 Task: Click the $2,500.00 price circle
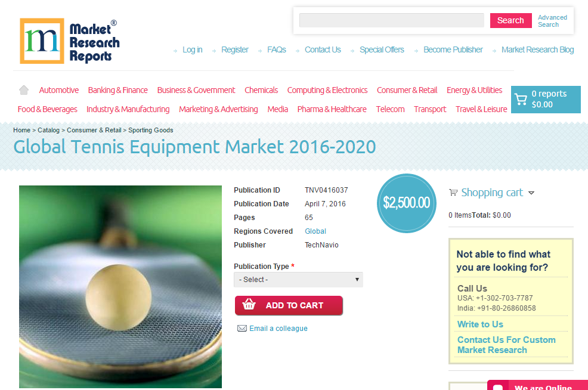click(x=407, y=203)
